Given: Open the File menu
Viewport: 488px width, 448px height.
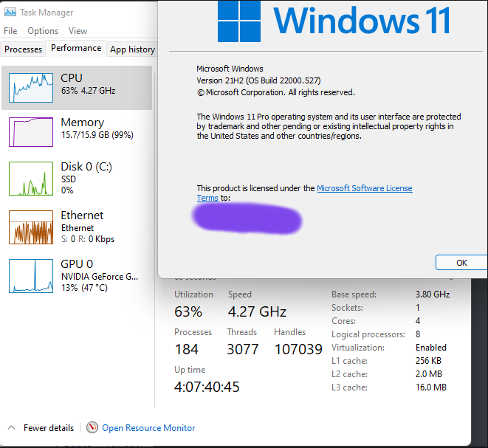Looking at the screenshot, I should point(10,31).
